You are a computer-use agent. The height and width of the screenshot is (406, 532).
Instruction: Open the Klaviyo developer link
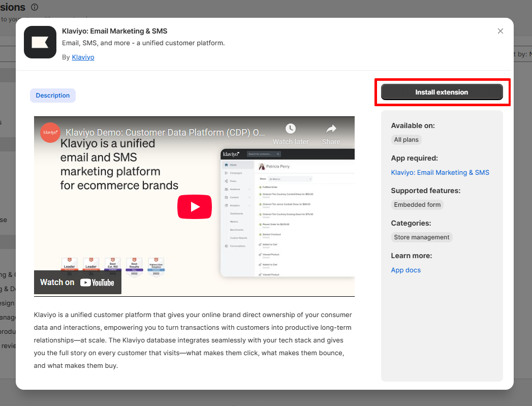click(x=83, y=57)
